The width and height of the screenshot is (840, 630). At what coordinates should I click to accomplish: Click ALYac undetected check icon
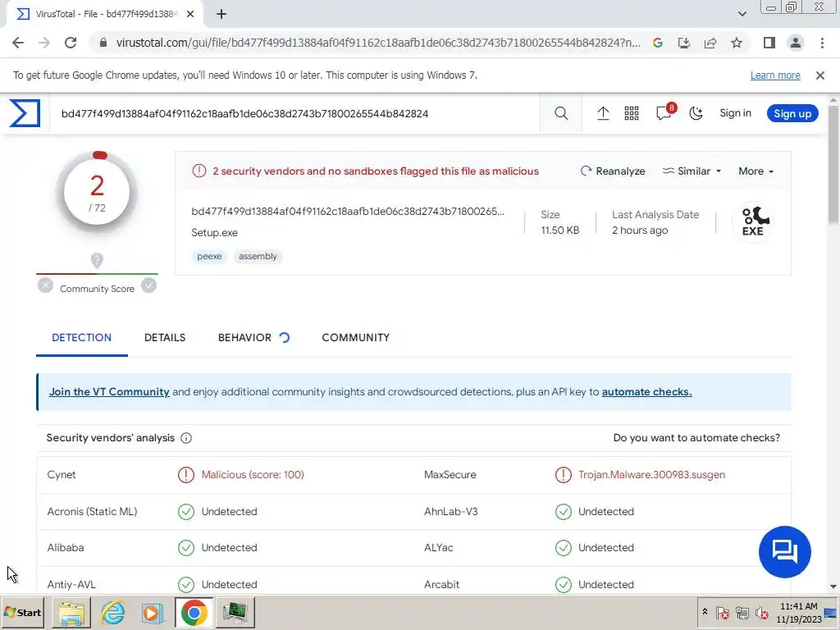[563, 548]
